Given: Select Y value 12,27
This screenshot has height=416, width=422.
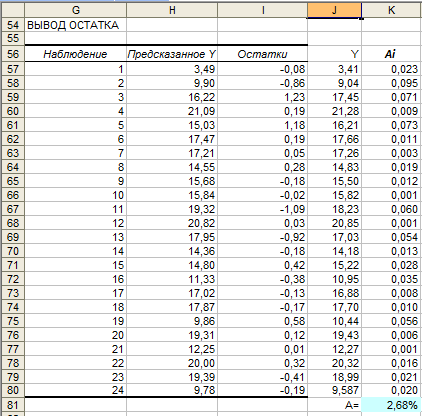Looking at the screenshot, I should [334, 349].
